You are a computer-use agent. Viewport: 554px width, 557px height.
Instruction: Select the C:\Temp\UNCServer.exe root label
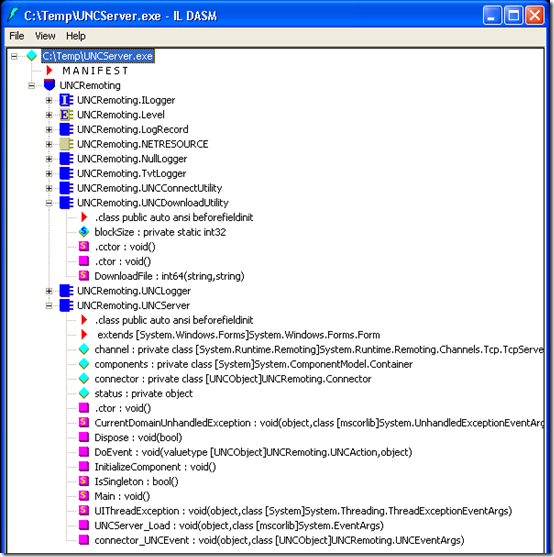coord(98,56)
